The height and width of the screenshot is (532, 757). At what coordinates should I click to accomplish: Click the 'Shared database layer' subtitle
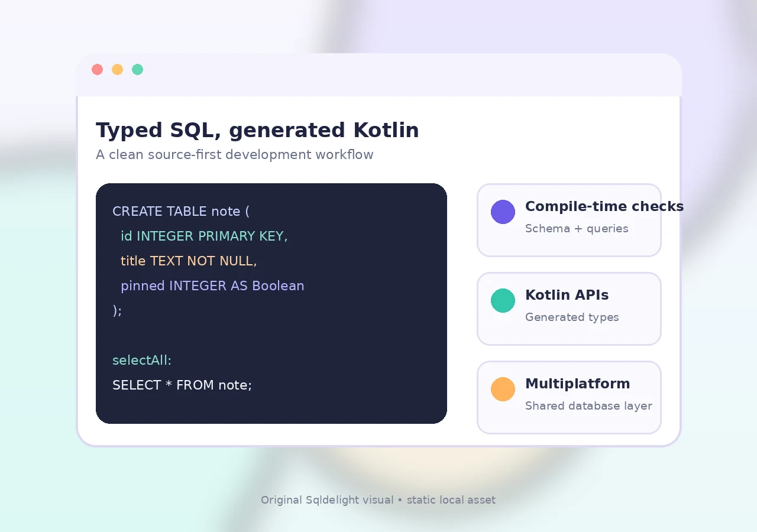(x=588, y=406)
